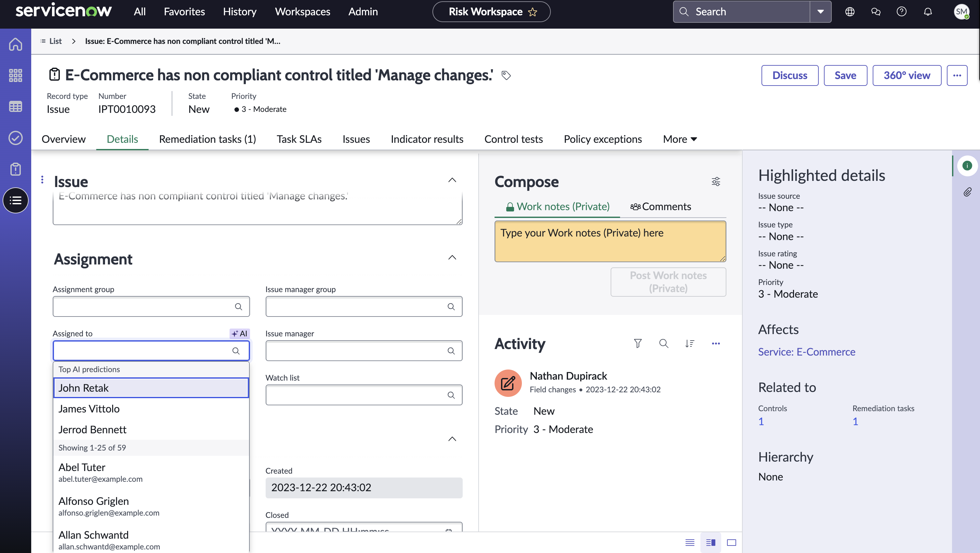Collapse the section below Watch list
Screen dimensions: 980x553
point(452,439)
